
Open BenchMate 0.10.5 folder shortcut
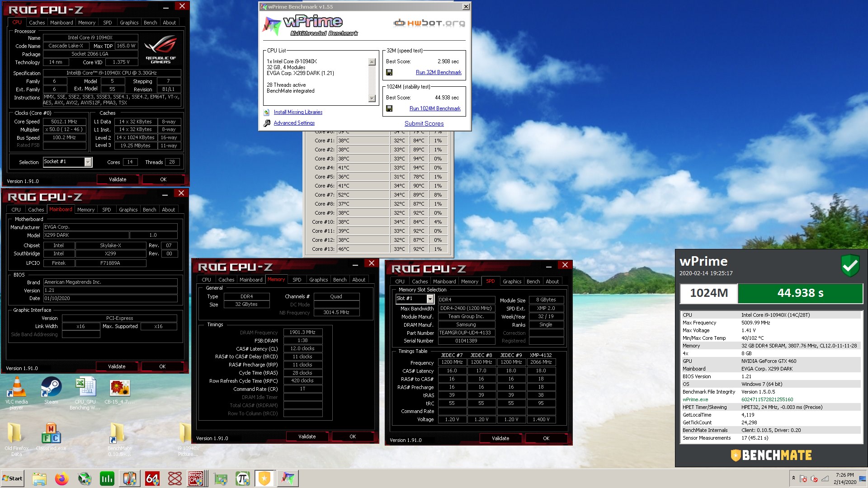[x=119, y=439]
